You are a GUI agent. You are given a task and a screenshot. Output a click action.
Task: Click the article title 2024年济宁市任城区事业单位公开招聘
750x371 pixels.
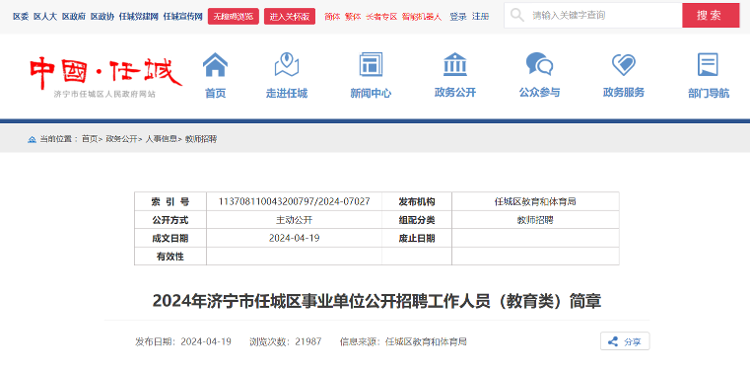tap(376, 302)
